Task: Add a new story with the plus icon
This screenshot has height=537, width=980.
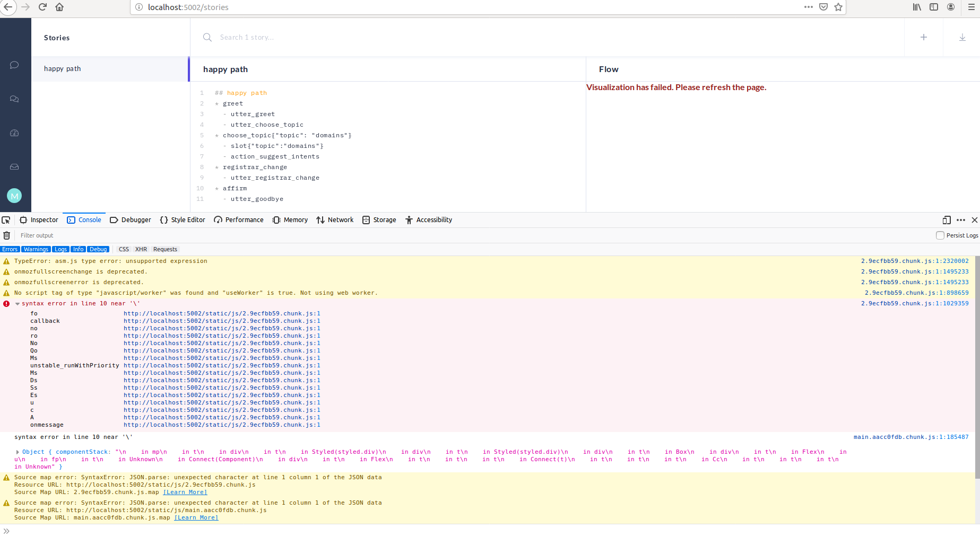Action: coord(924,37)
